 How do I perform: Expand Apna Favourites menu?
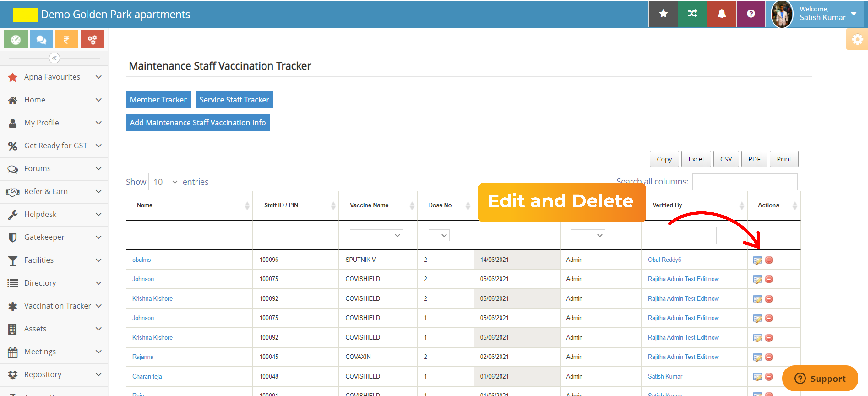click(54, 77)
